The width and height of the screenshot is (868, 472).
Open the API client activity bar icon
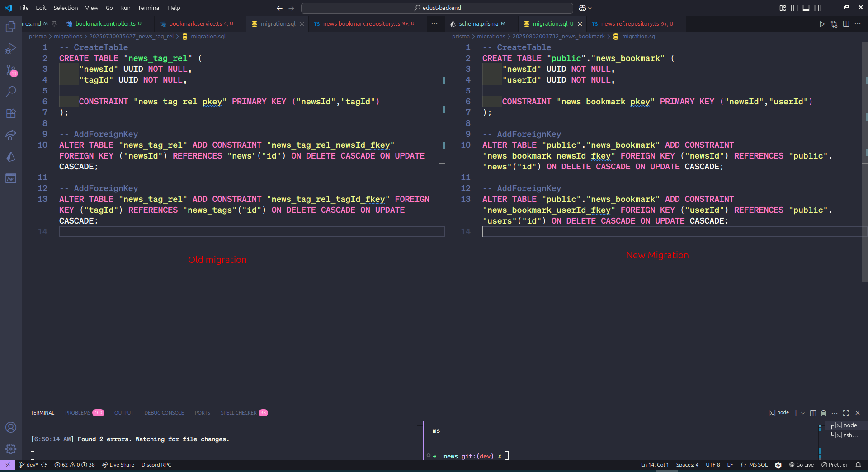11,178
